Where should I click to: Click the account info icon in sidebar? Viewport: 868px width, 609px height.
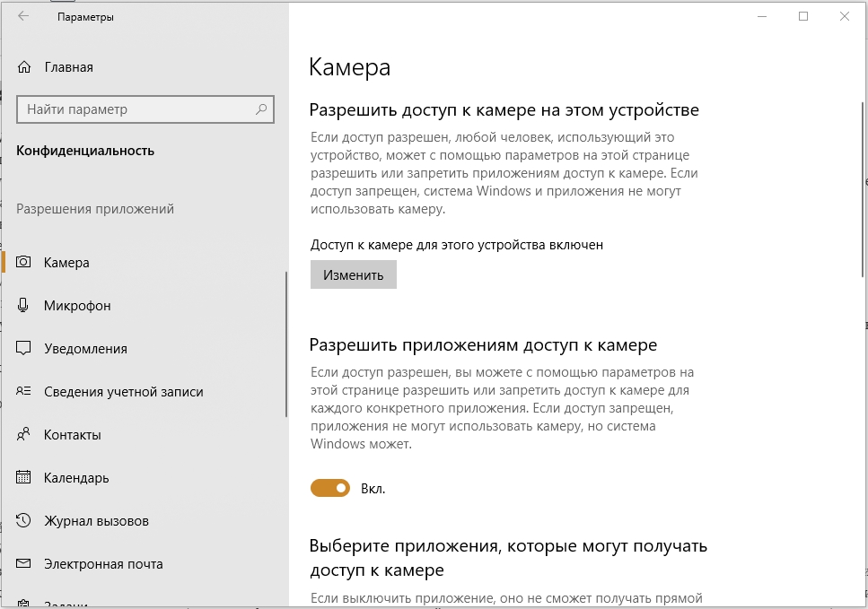(24, 392)
